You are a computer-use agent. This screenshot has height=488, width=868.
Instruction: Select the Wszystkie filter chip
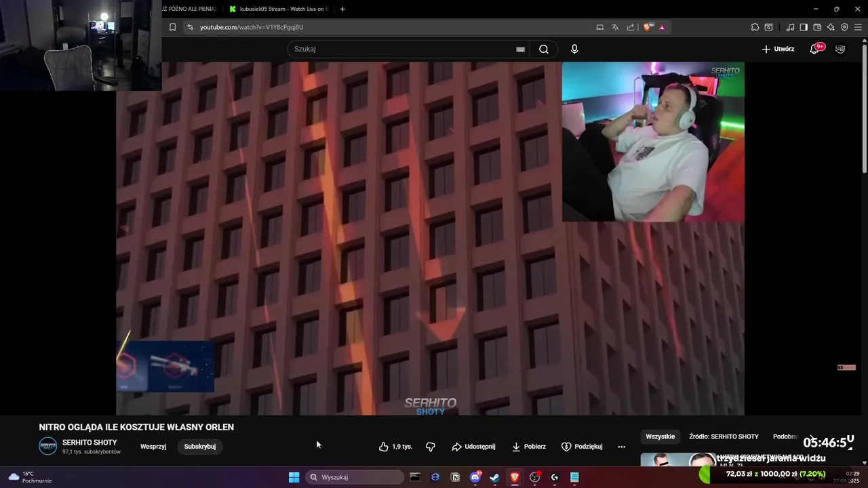(x=660, y=436)
